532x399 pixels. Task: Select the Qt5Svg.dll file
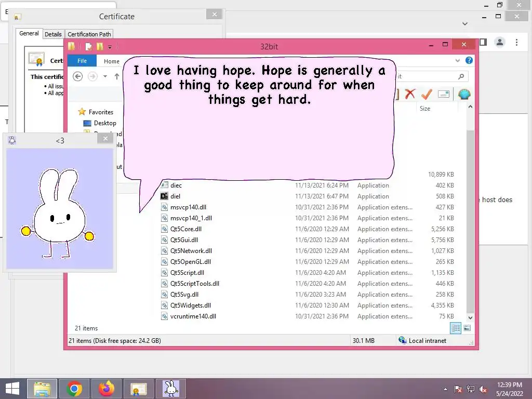(x=184, y=294)
